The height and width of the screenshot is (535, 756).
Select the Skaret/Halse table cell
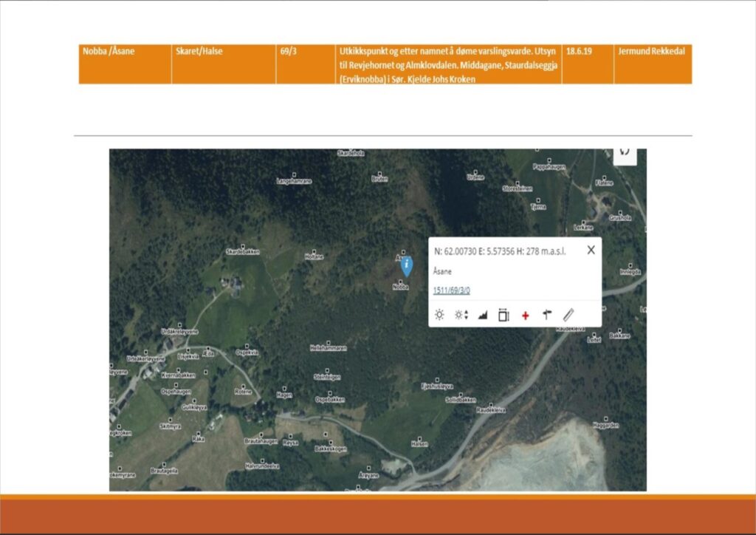pyautogui.click(x=199, y=52)
